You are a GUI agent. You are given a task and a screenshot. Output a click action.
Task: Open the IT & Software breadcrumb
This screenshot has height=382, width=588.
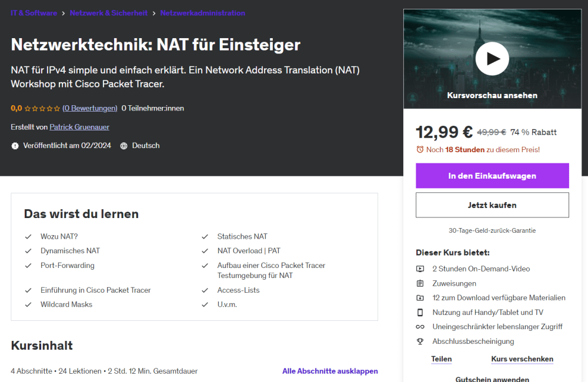click(x=34, y=13)
